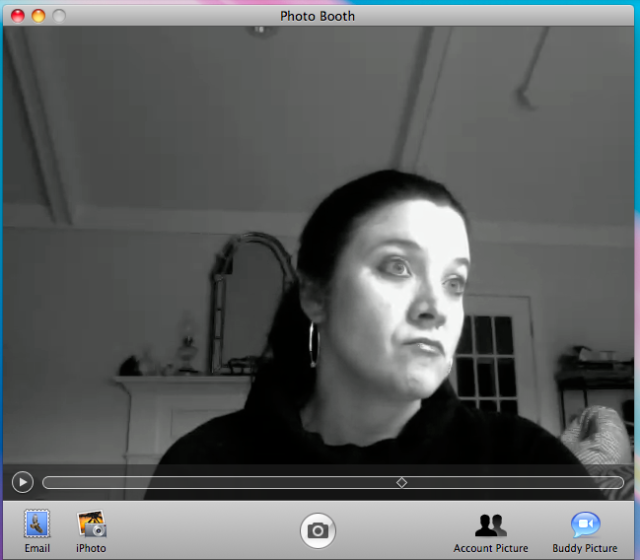Image resolution: width=640 pixels, height=560 pixels.
Task: Select the 'Buddy Picture' label
Action: pos(585,548)
